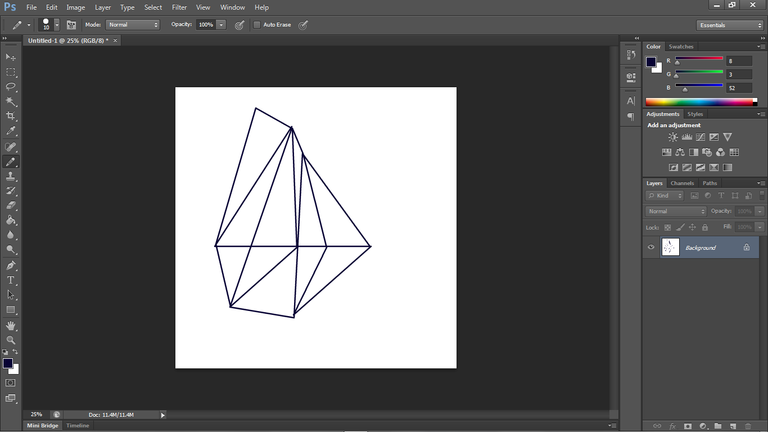Switch to the Swatches tab

click(681, 47)
